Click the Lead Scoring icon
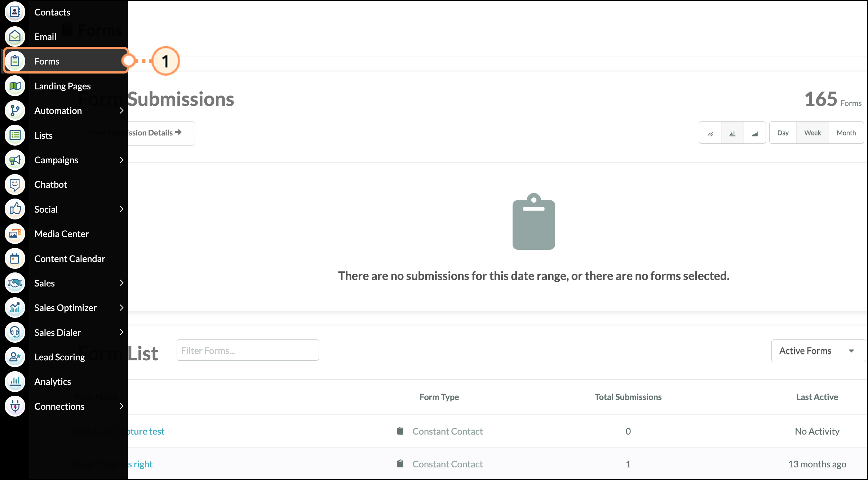868x480 pixels. pos(15,357)
